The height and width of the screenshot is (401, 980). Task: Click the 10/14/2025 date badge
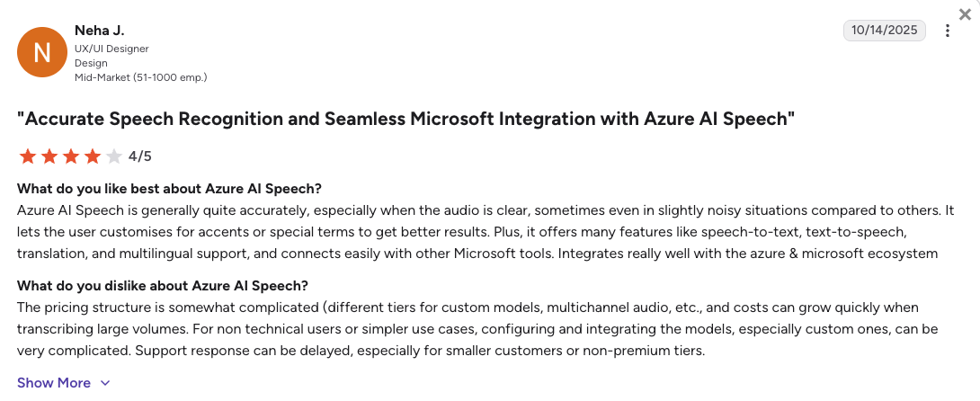(885, 30)
